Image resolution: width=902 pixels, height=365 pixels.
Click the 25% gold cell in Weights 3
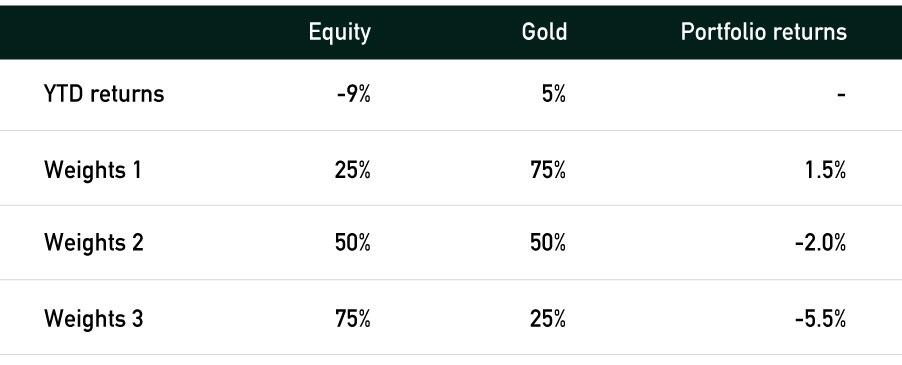point(548,318)
